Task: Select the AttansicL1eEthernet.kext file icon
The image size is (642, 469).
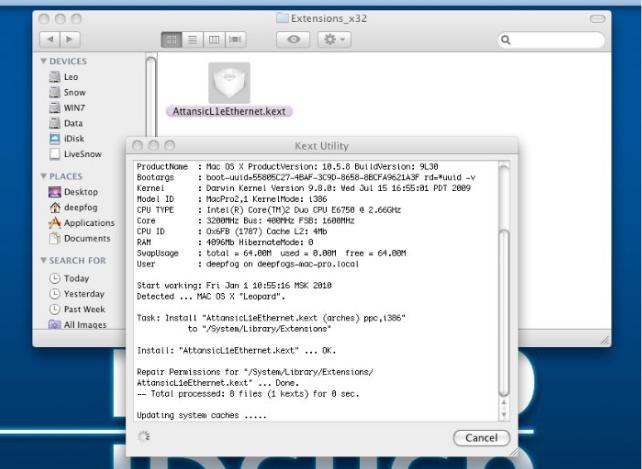Action: click(x=229, y=83)
